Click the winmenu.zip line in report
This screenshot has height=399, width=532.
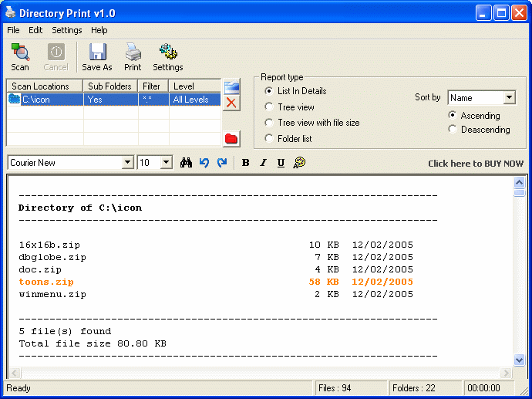click(x=216, y=294)
